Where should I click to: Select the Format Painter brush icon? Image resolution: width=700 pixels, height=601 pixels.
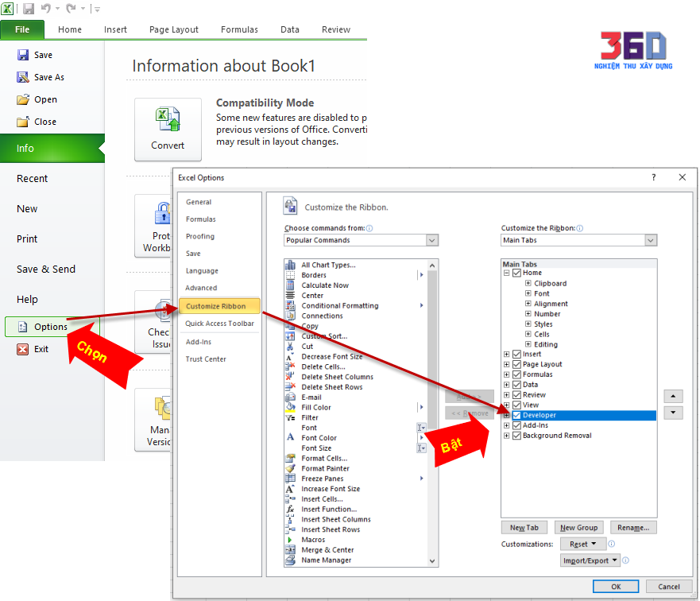pos(290,468)
